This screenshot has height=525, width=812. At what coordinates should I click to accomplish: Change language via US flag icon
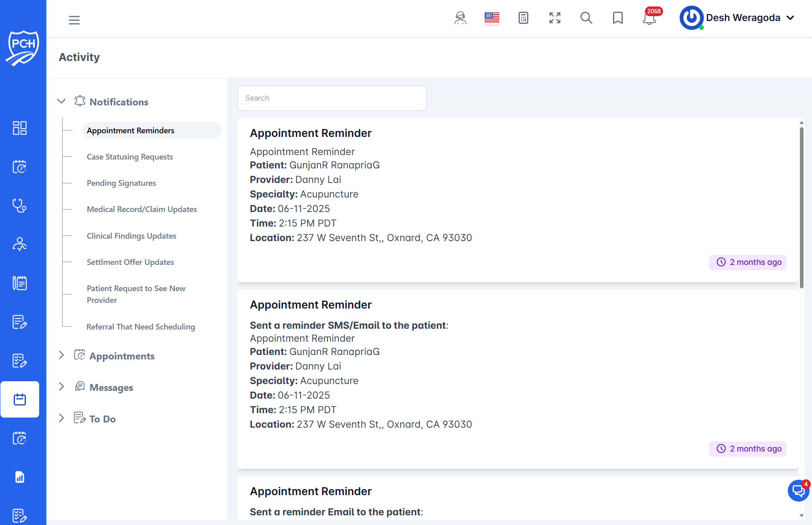[x=492, y=18]
